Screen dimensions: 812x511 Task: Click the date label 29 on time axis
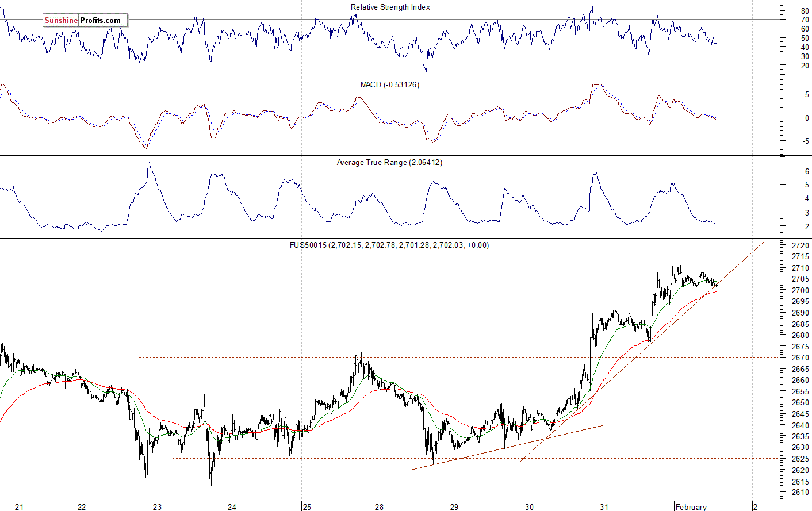coord(454,507)
